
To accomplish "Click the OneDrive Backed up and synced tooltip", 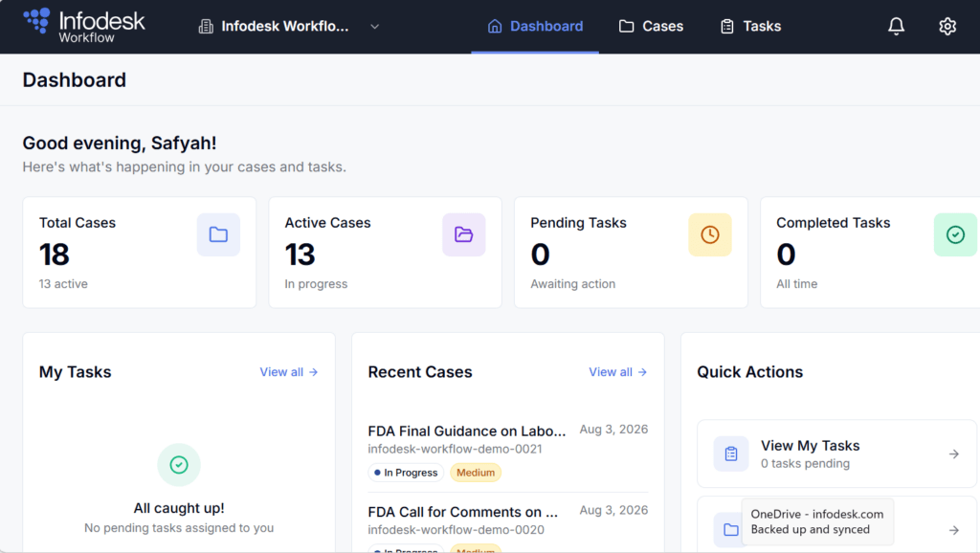I will point(817,521).
